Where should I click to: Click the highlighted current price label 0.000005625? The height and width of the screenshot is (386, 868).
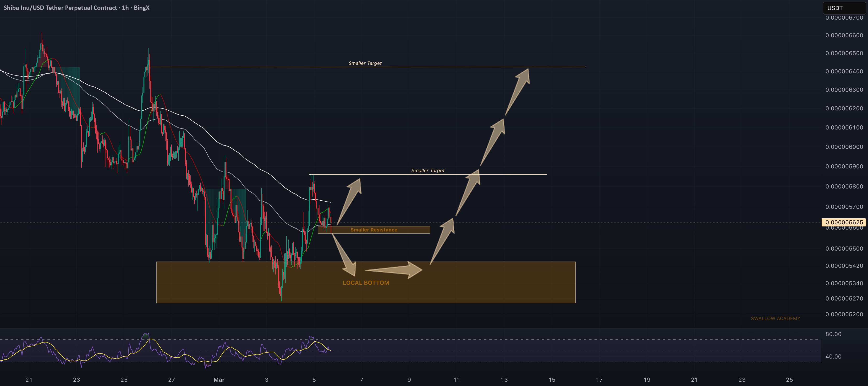click(x=843, y=222)
